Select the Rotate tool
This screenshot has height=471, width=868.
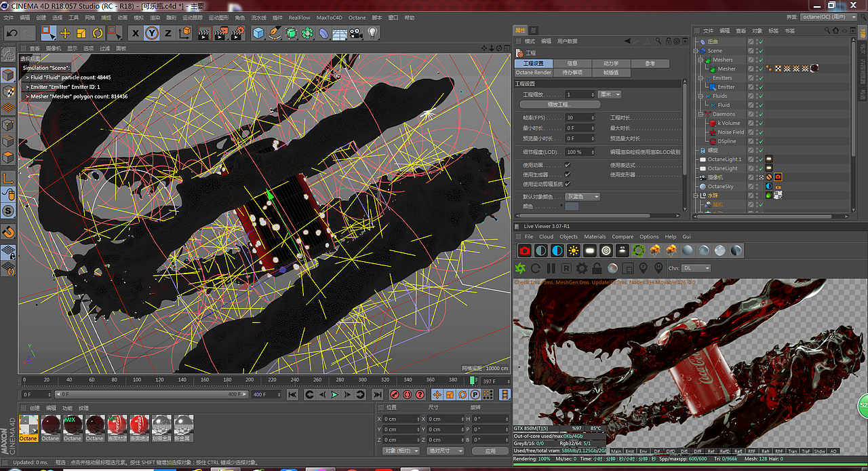(x=98, y=33)
